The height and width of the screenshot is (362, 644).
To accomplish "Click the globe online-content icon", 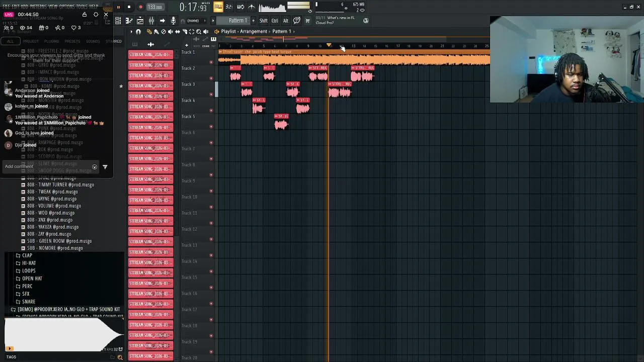I will 366,21.
